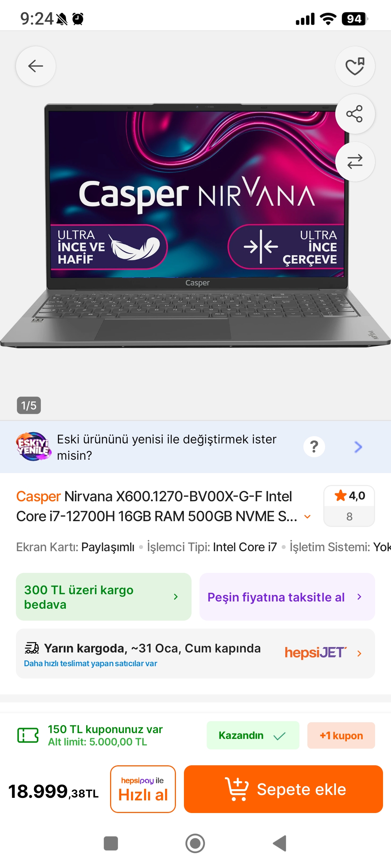
Task: Open the 4,0 star rating box
Action: click(349, 506)
